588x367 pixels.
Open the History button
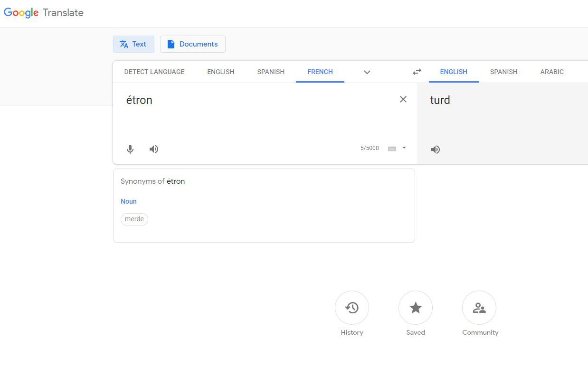352,308
